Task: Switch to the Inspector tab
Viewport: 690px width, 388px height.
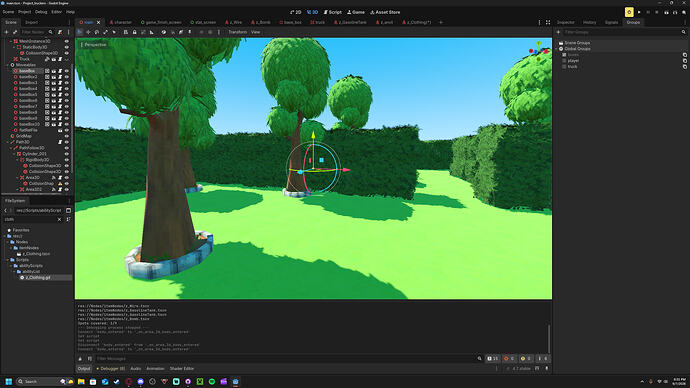Action: pyautogui.click(x=565, y=22)
